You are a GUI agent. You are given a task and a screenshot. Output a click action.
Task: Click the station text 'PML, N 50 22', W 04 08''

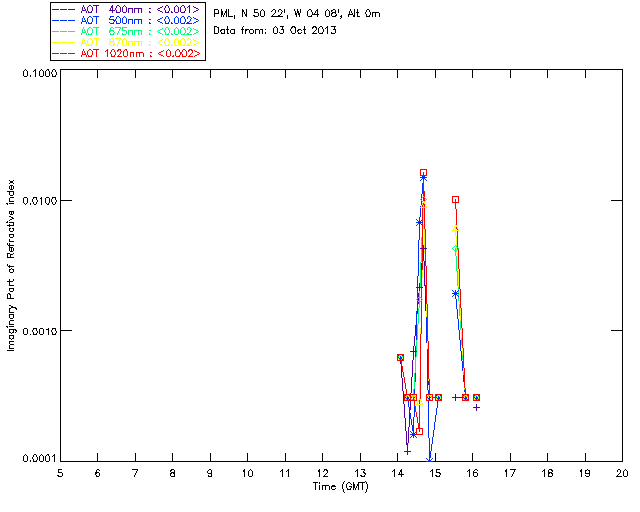pos(278,14)
